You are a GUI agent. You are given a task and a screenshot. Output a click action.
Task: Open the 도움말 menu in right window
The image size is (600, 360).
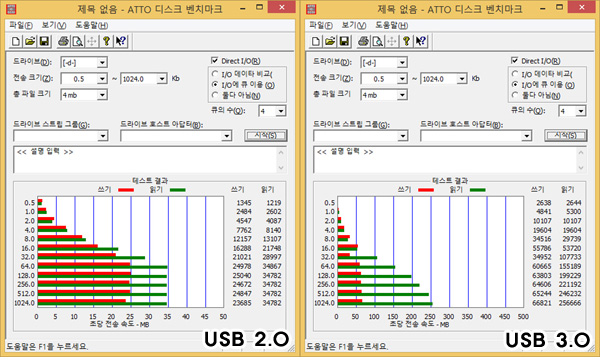tap(391, 25)
